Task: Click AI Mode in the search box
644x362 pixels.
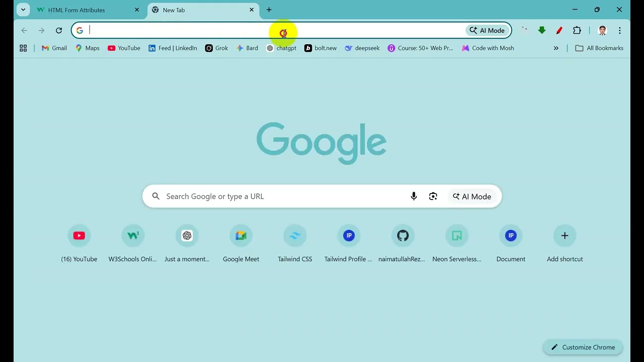Action: click(472, 197)
